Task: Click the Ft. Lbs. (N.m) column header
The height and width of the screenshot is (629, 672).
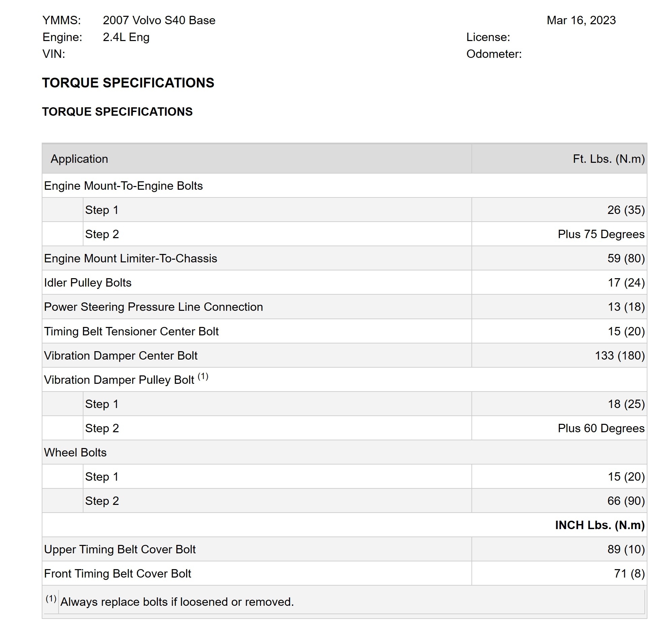Action: [608, 159]
